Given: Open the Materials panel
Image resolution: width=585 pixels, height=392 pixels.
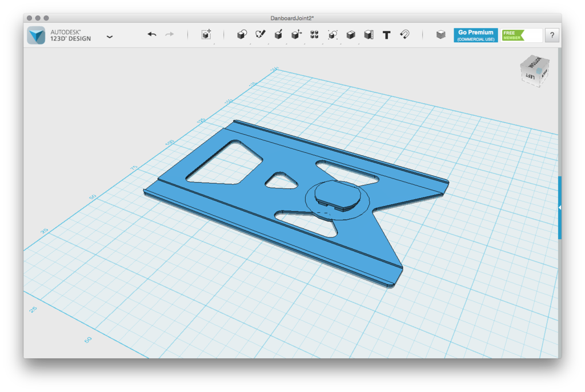Looking at the screenshot, I should click(x=440, y=35).
